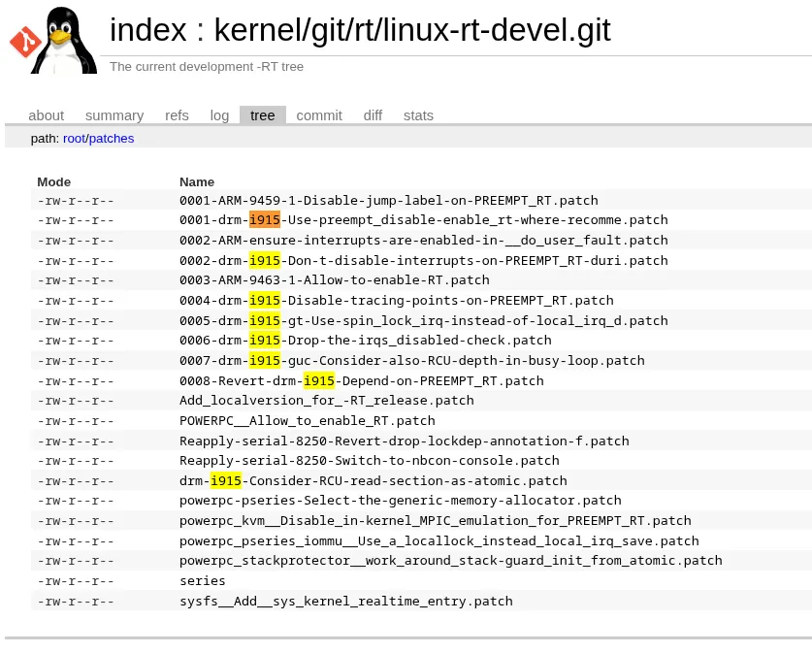The height and width of the screenshot is (653, 812).
Task: Open 0003-ARM-9463-1-Allow-to-enable-RT.patch
Action: point(335,280)
